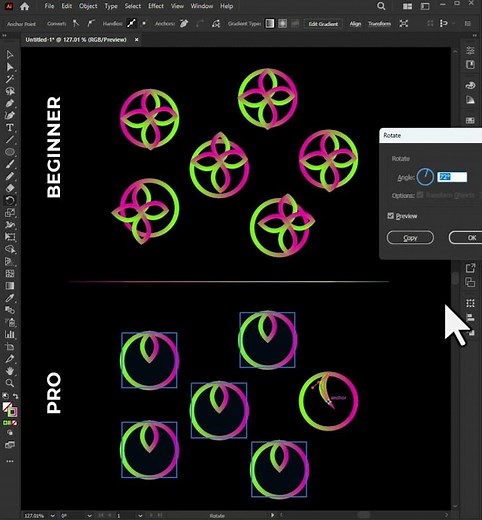The height and width of the screenshot is (520, 482).
Task: Choose the Lasso tool
Action: point(10,91)
